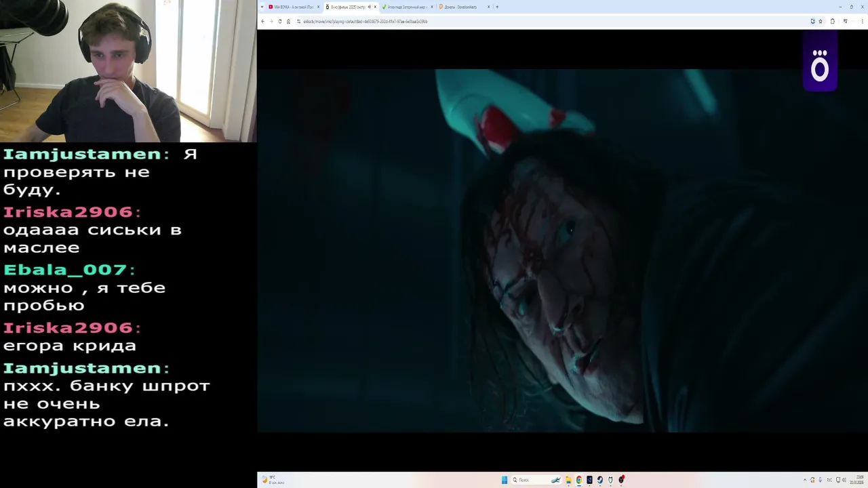Reload the current page
The image size is (868, 488).
[280, 21]
